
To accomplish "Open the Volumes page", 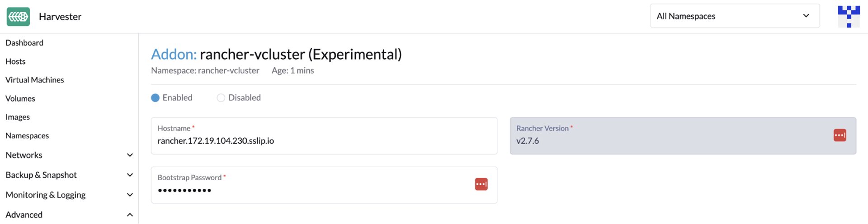I will pyautogui.click(x=20, y=98).
